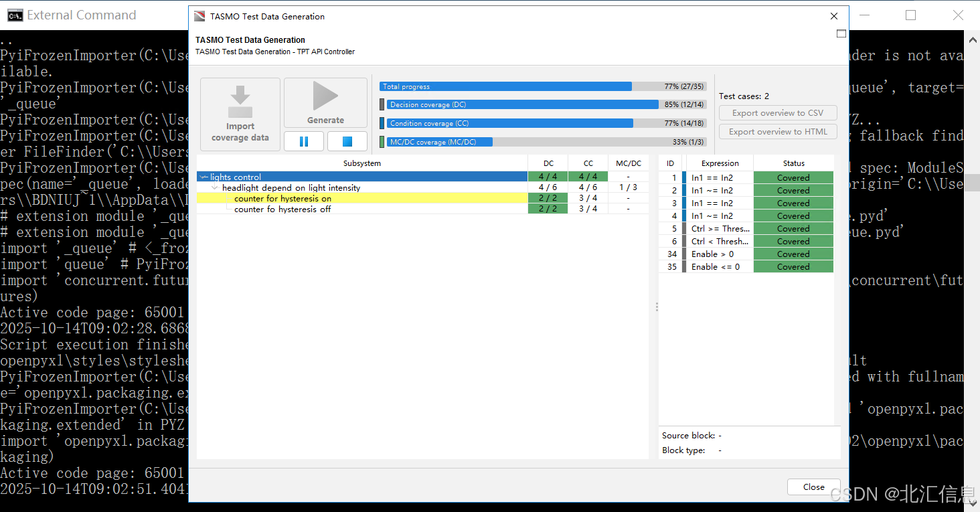The width and height of the screenshot is (980, 512).
Task: Export overview to HTML
Action: pos(778,131)
